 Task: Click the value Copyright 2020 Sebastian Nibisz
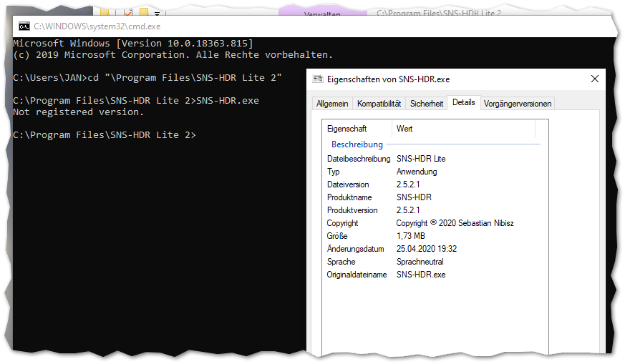pos(455,223)
